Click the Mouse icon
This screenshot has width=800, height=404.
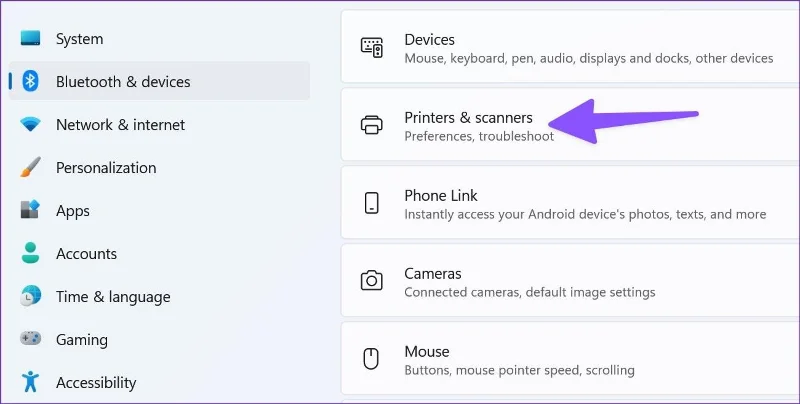click(371, 359)
